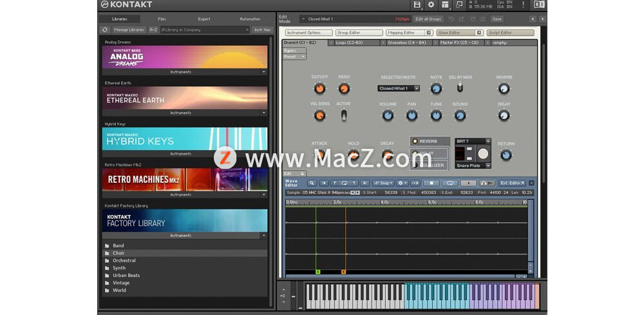Open the Snap dropdown in Wave Editor

(x=383, y=183)
